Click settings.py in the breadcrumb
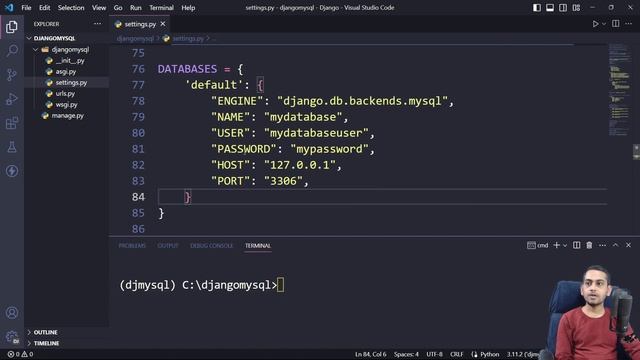 [x=188, y=38]
